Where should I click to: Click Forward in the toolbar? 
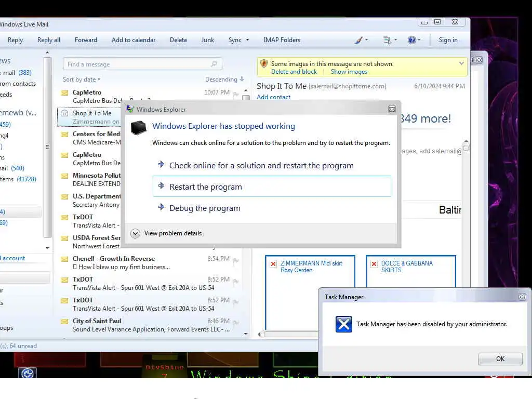(86, 40)
